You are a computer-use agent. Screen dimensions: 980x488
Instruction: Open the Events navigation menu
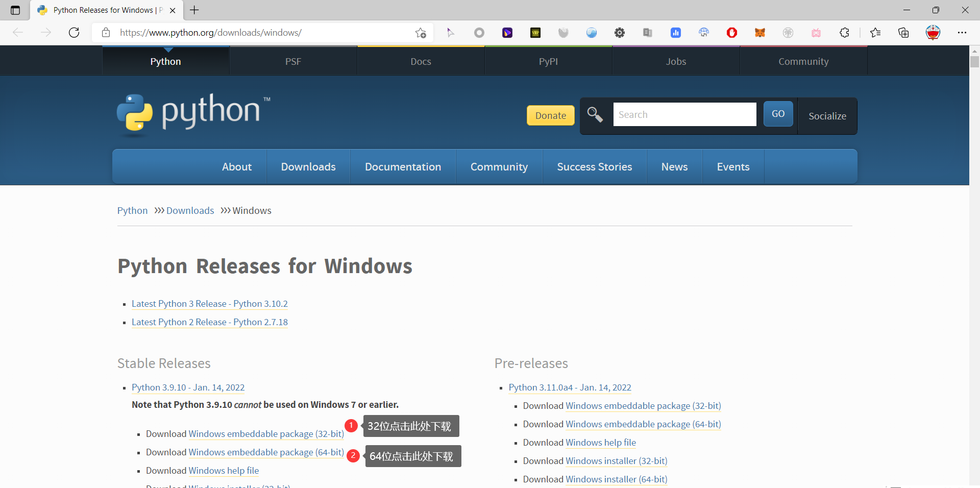(733, 167)
